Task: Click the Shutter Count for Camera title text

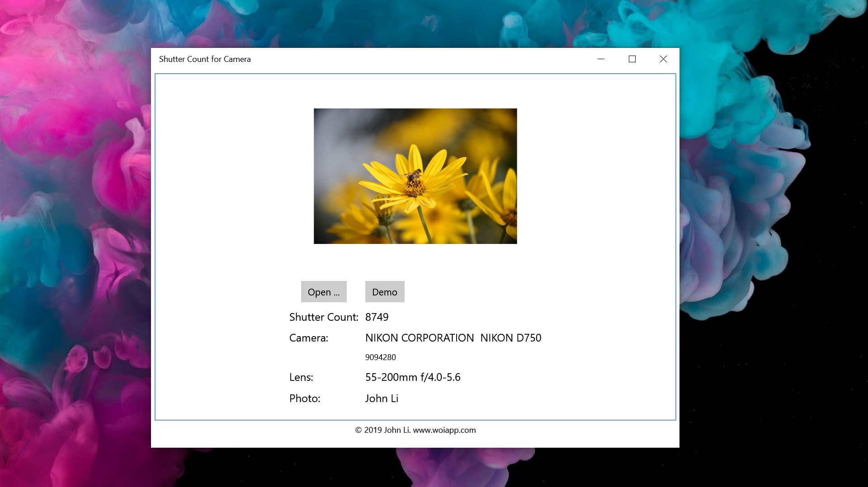Action: (x=205, y=59)
